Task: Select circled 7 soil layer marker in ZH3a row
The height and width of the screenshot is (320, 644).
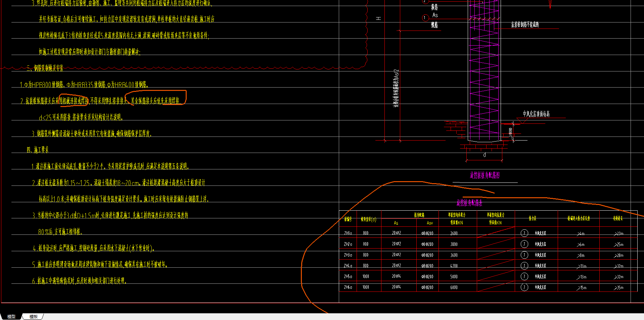Action: 524,255
